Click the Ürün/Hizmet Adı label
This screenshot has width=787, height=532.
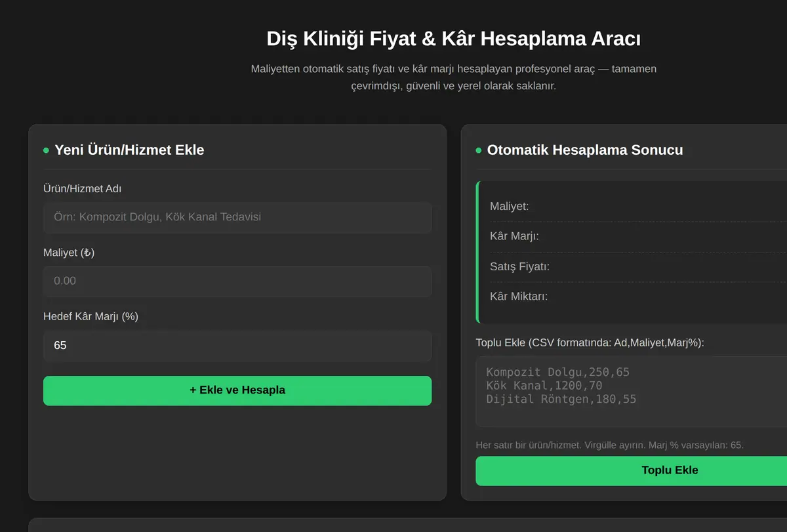pos(82,189)
